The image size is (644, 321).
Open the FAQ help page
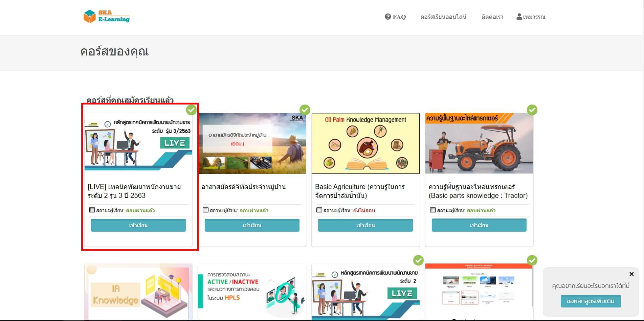coord(395,17)
